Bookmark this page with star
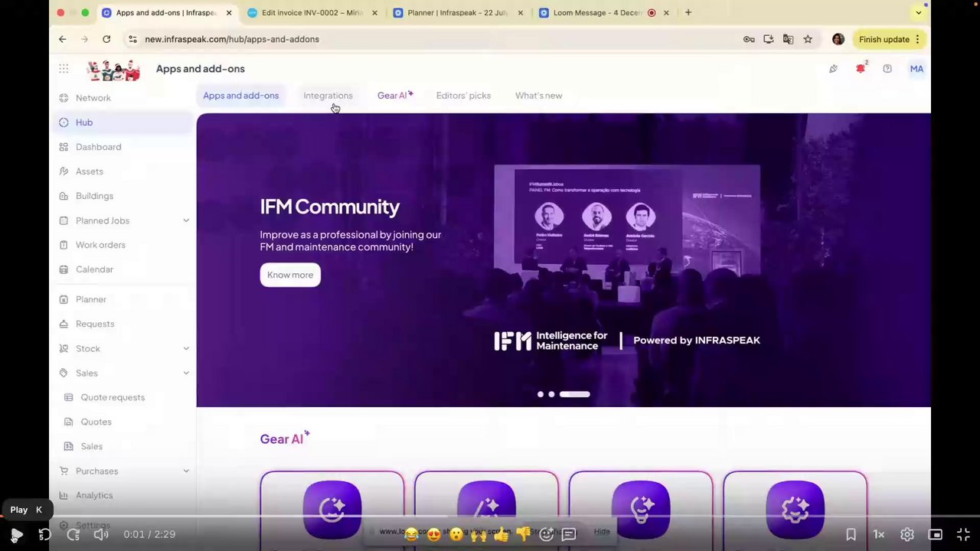Image resolution: width=980 pixels, height=551 pixels. [x=808, y=39]
